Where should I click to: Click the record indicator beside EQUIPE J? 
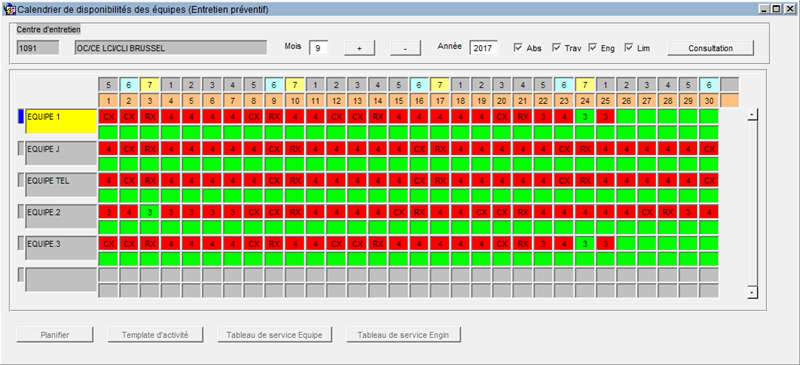(x=20, y=148)
